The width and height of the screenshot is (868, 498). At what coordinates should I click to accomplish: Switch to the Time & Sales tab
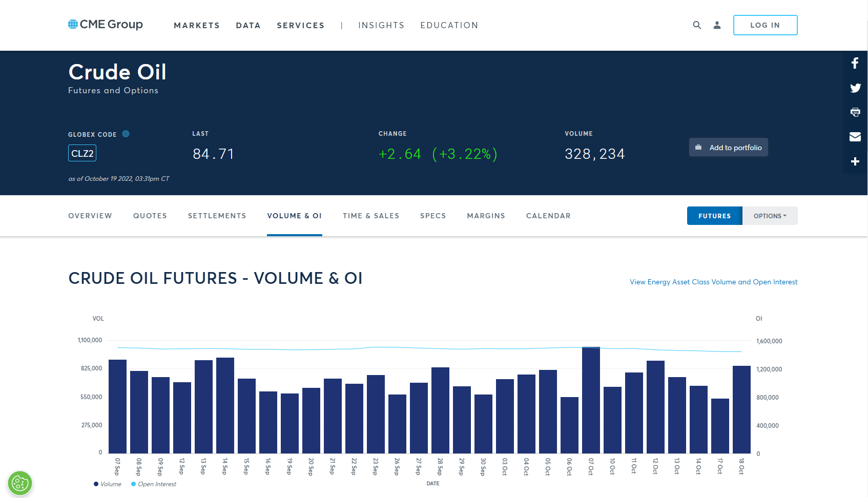coord(371,216)
